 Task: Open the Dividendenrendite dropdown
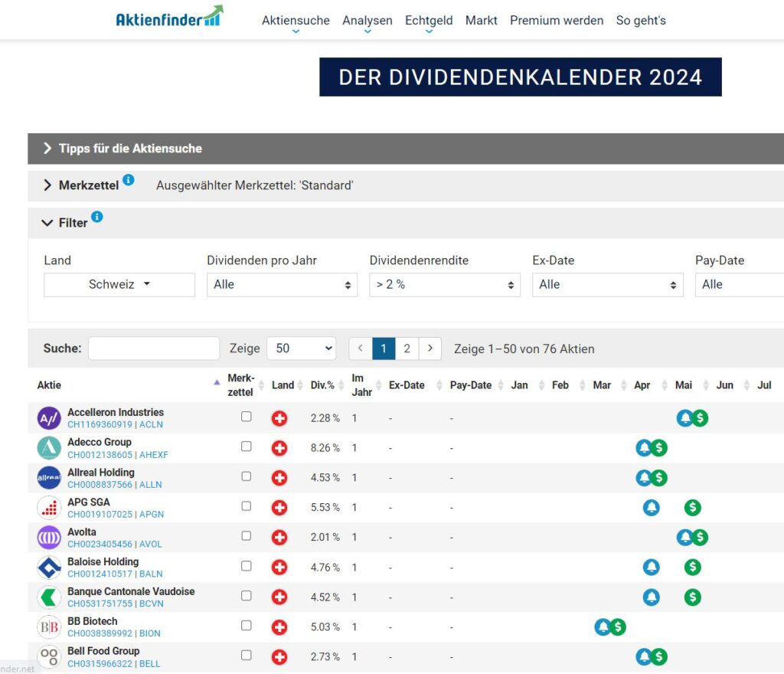tap(445, 284)
